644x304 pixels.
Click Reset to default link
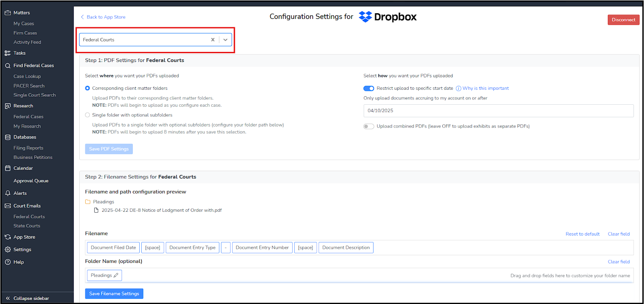pos(582,234)
